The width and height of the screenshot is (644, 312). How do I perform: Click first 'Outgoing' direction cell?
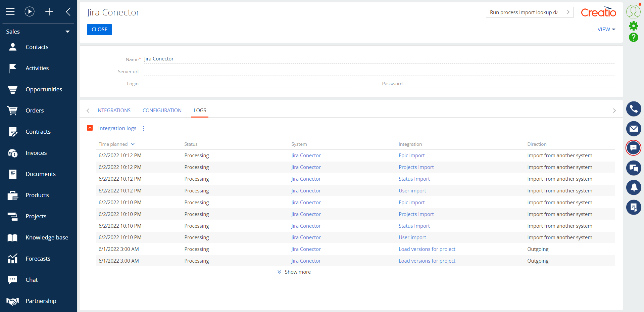pos(538,249)
